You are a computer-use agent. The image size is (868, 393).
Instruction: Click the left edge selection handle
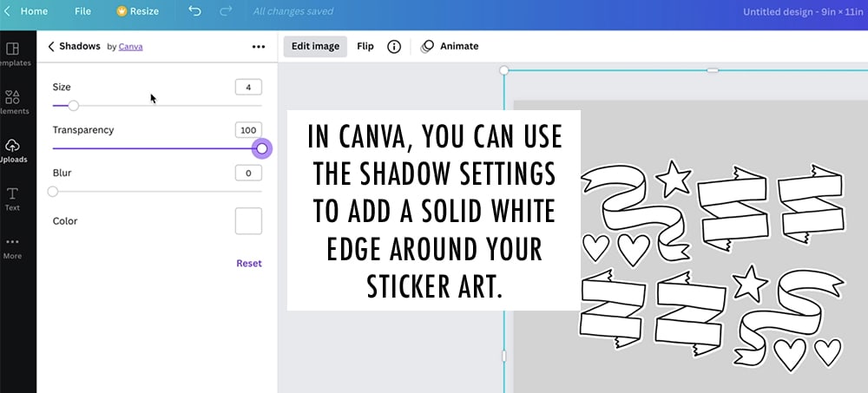503,356
